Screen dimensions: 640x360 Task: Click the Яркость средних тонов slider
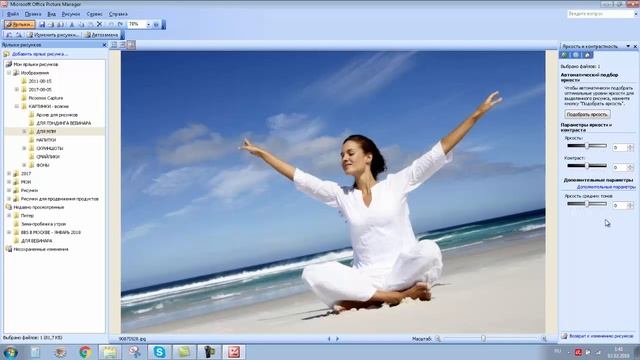pos(587,204)
